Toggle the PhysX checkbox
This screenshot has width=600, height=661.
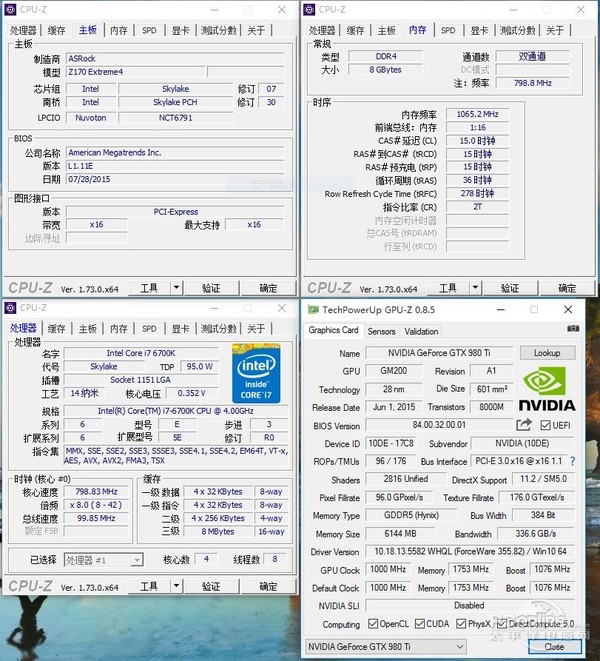461,623
